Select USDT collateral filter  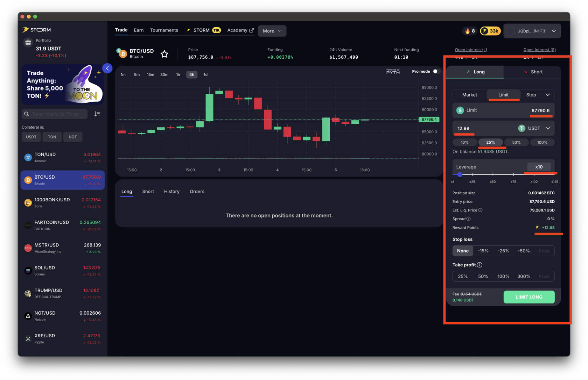coord(31,137)
